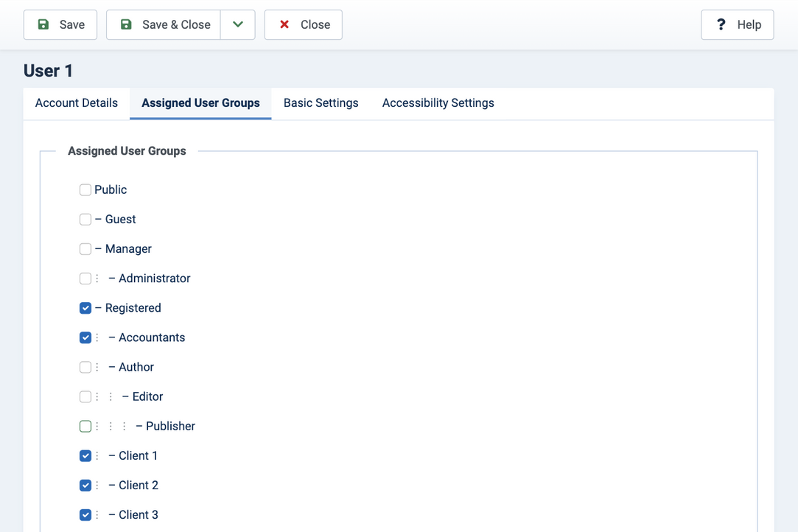The height and width of the screenshot is (532, 798).
Task: Enable the Author group checkbox
Action: pos(85,367)
